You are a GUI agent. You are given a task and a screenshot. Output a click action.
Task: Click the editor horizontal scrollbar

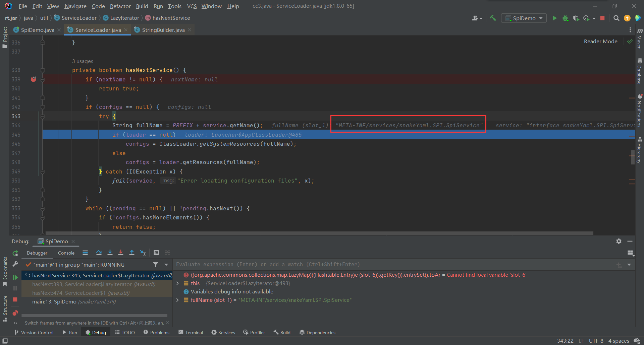point(319,233)
